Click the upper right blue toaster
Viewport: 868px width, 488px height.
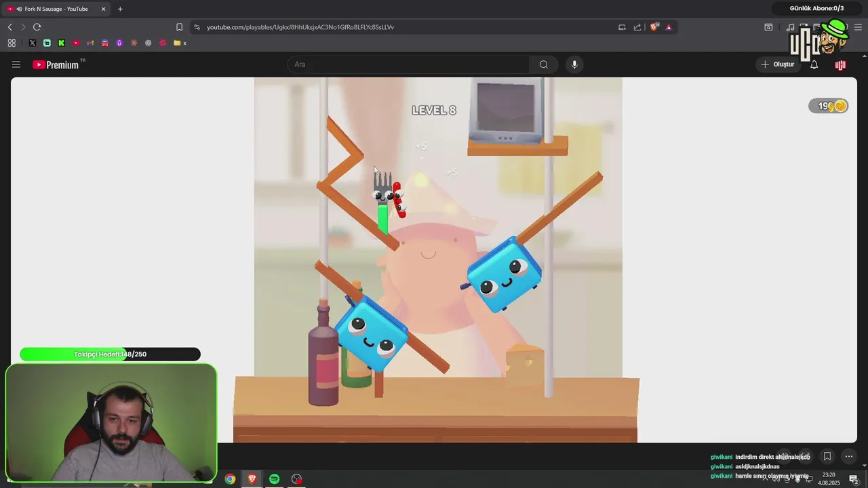point(504,275)
